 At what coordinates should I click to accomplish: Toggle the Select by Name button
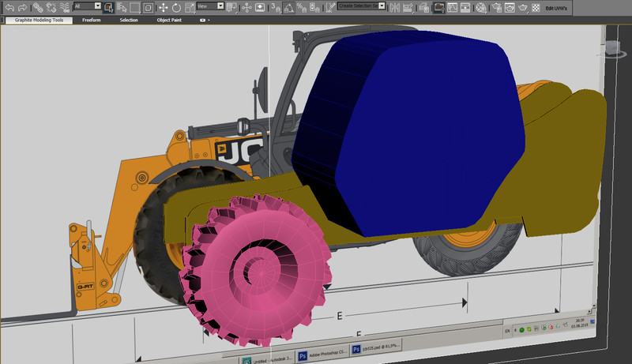[122, 6]
